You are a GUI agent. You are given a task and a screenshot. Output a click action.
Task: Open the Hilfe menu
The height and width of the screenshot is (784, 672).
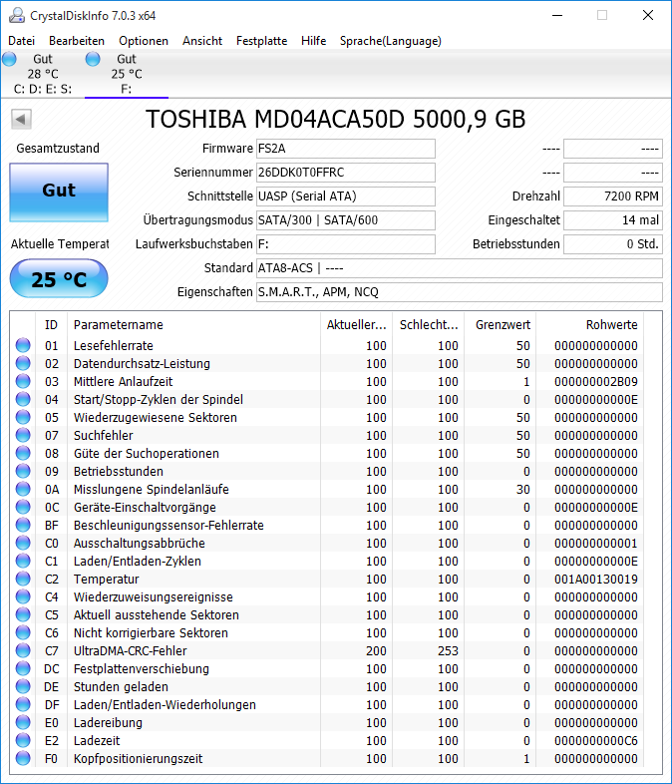(314, 41)
